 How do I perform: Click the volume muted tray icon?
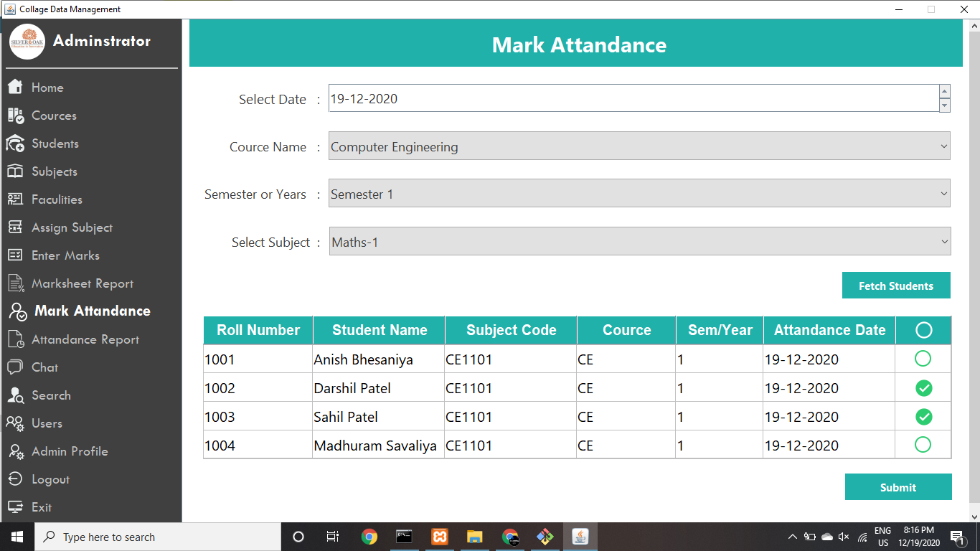[x=844, y=537]
